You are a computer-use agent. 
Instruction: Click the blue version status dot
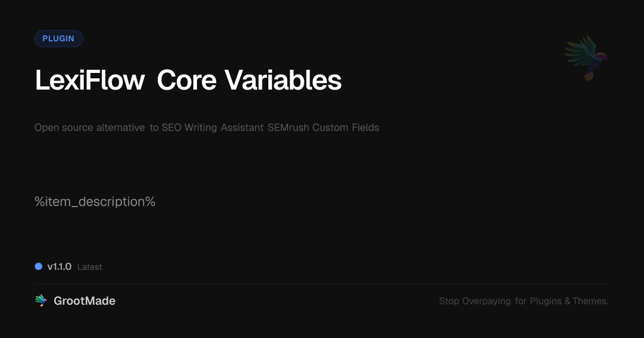pyautogui.click(x=39, y=266)
